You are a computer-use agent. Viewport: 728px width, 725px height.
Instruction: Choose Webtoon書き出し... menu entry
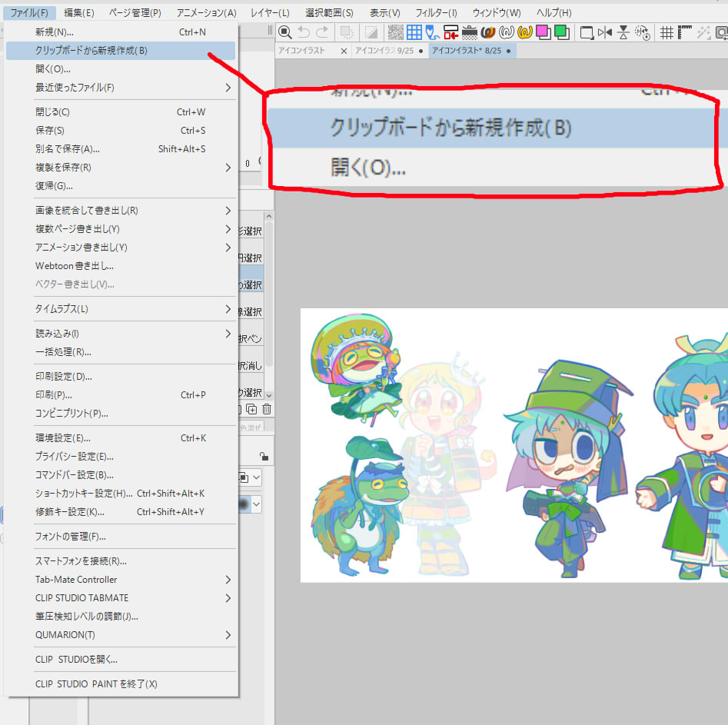click(x=121, y=266)
